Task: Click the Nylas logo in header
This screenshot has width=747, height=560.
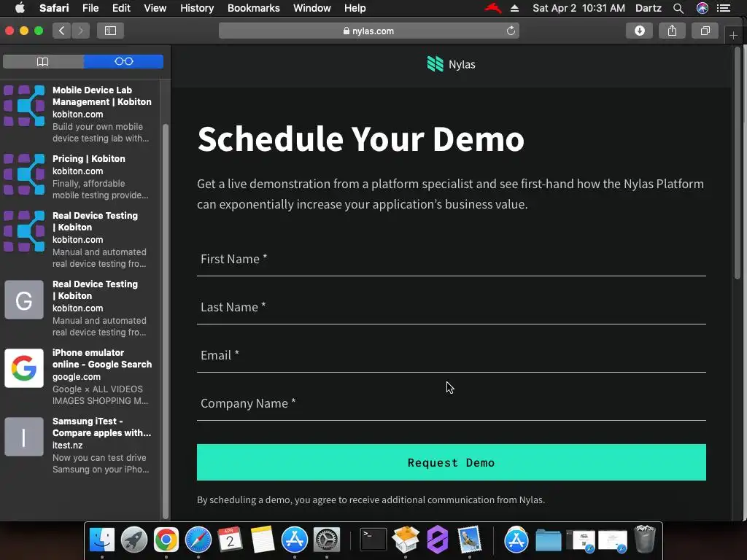Action: tap(451, 64)
